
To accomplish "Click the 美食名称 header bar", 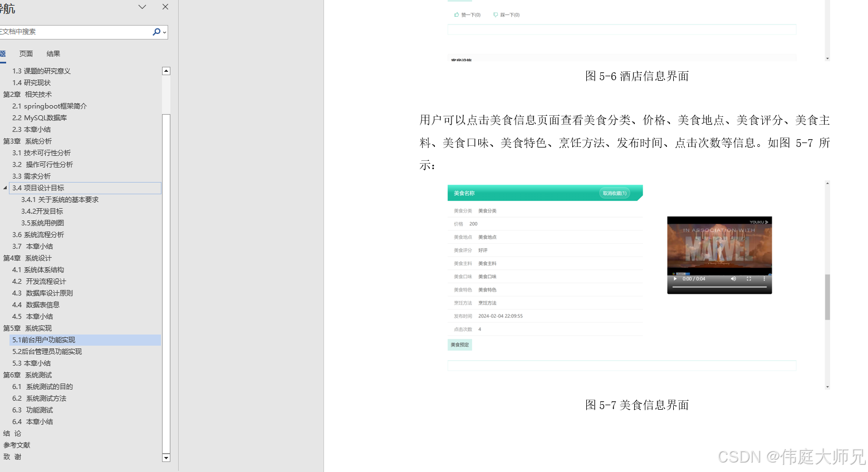I will (545, 193).
